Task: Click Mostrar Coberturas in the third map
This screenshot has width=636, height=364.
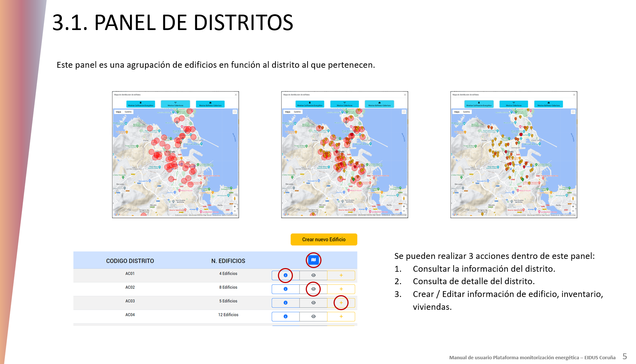Action: pos(514,104)
